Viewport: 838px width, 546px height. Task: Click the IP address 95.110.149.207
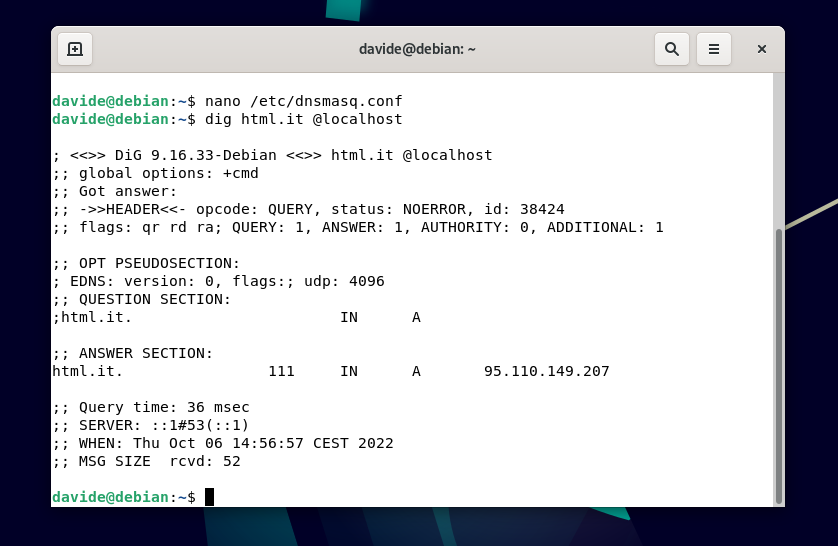(547, 371)
